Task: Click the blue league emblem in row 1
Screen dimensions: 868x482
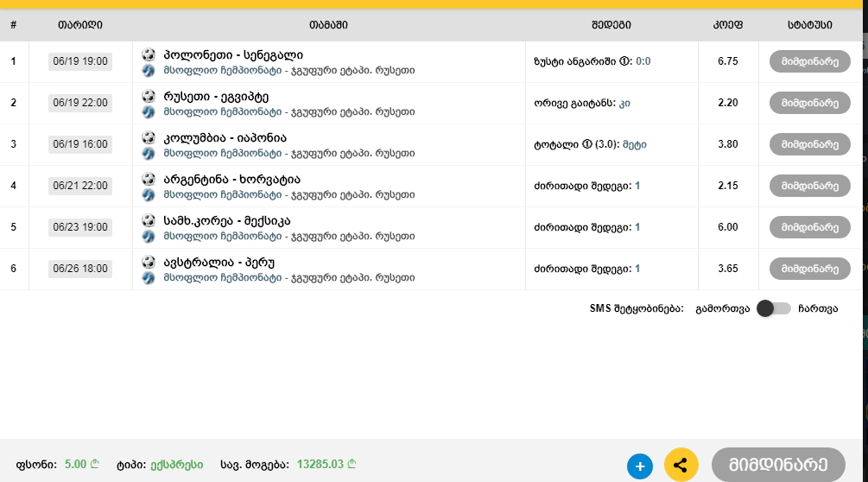Action: tap(149, 71)
